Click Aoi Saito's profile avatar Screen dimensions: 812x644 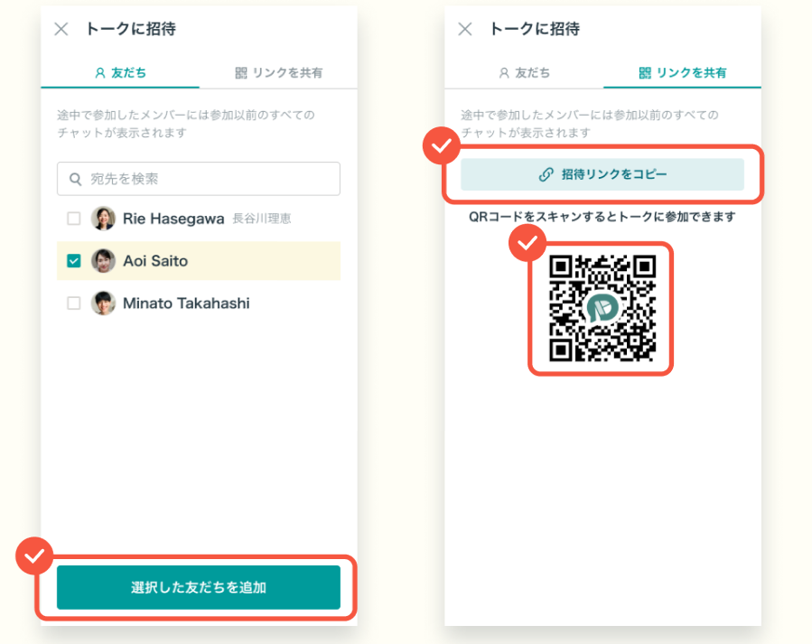[103, 261]
